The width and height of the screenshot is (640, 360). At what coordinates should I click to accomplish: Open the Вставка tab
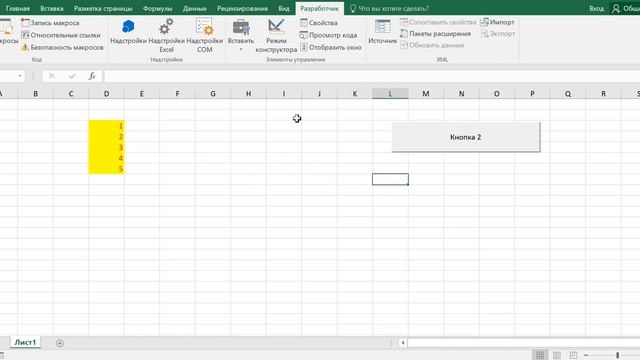52,8
